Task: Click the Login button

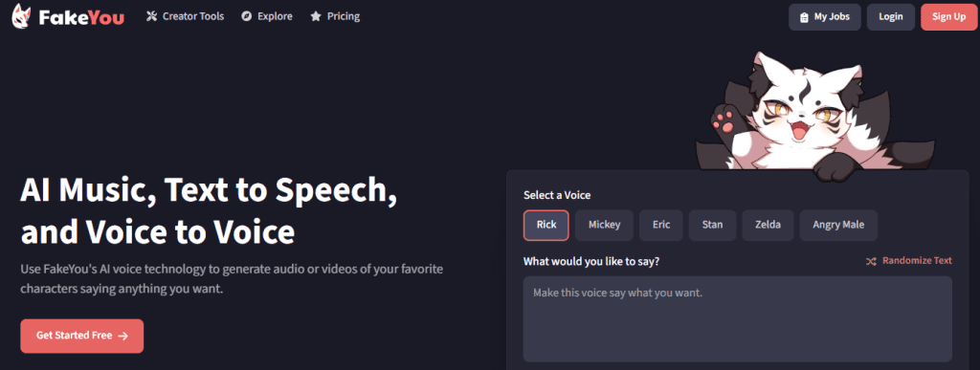Action: (891, 17)
